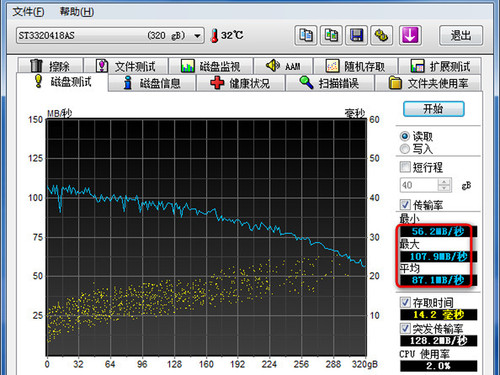Increase short stroke size with up arrow
This screenshot has height=375, width=500.
tap(444, 181)
